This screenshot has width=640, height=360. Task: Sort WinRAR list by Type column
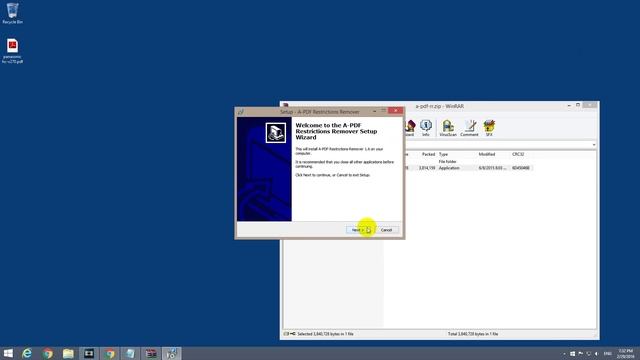tap(443, 154)
